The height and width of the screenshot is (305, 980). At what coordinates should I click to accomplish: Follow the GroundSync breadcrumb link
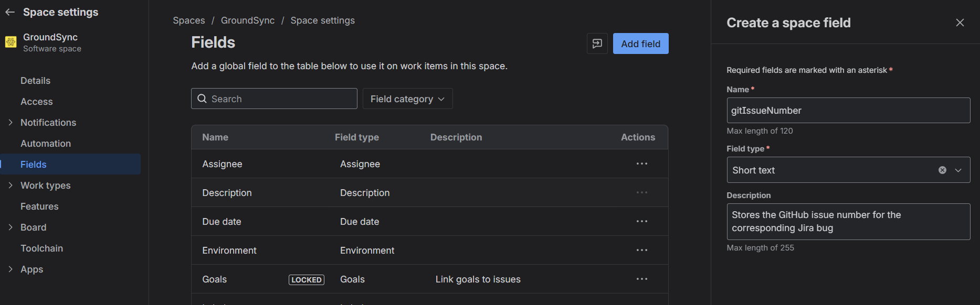(x=248, y=20)
